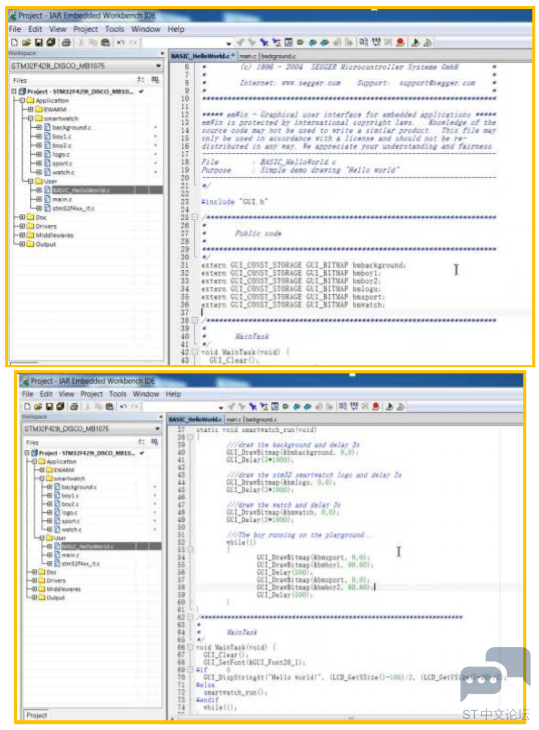Click Print icon in top IAR window toolbar
The image size is (539, 730).
[66, 42]
